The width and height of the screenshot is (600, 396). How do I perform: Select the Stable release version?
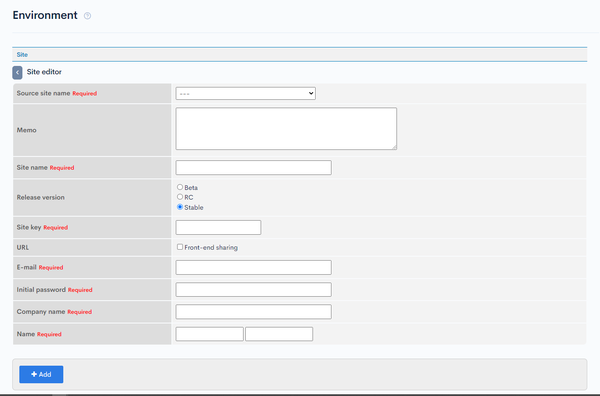coord(180,207)
